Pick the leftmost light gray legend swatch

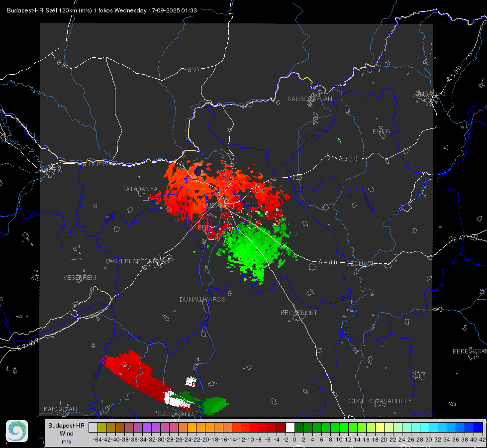[x=93, y=427]
